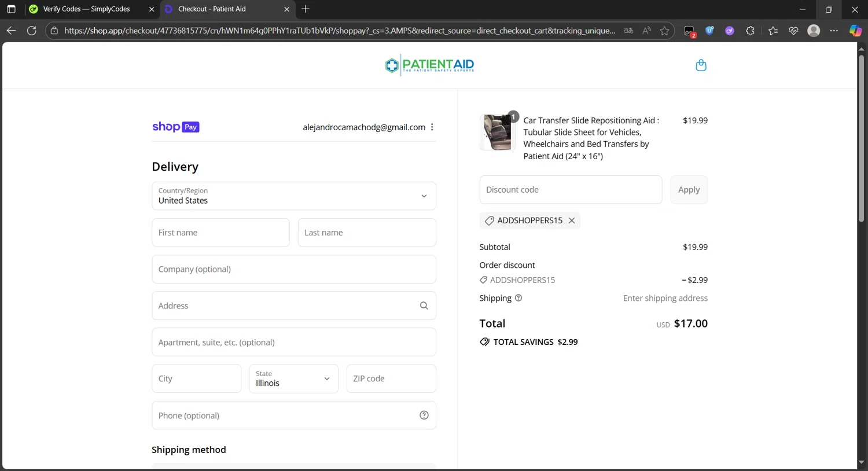Screen dimensions: 868x471
Task: Focus the Last name field
Action: [367, 233]
